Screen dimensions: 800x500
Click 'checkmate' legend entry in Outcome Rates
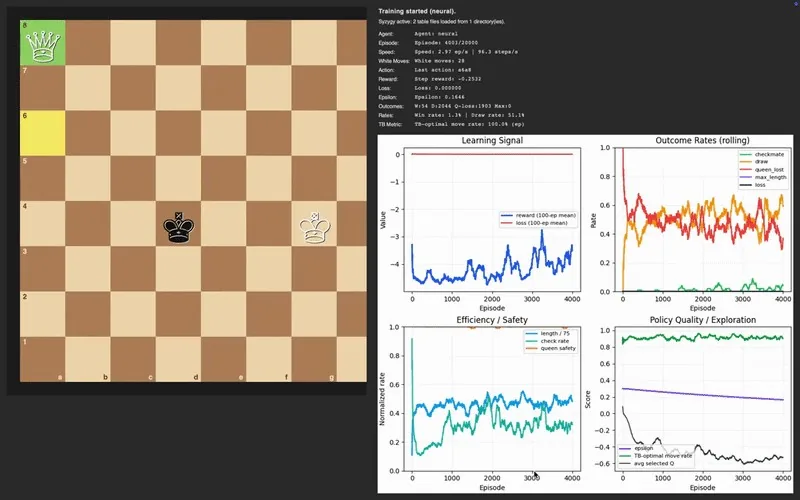762,154
